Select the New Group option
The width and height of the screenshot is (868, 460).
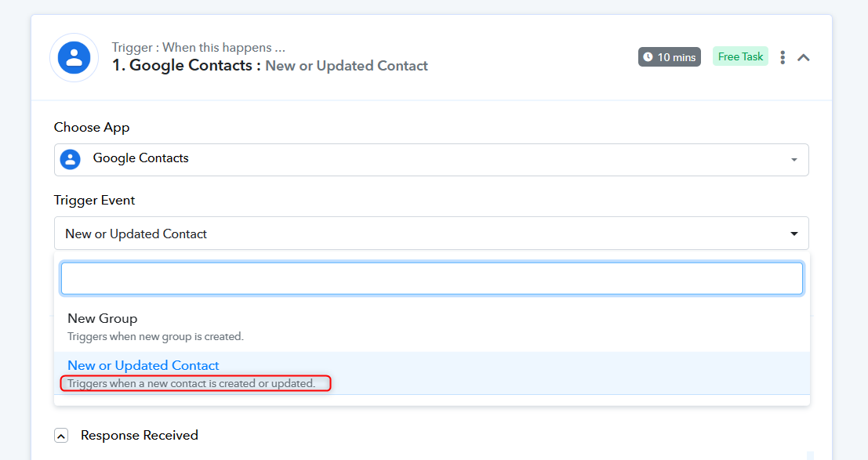(x=432, y=327)
